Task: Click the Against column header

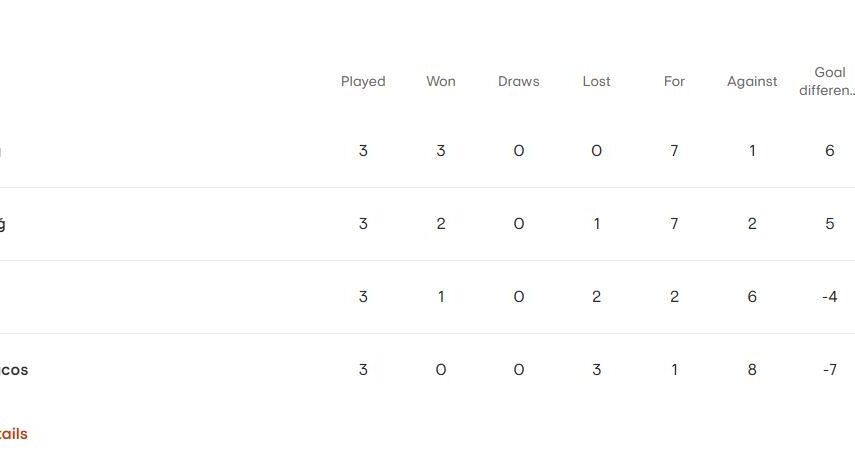Action: pyautogui.click(x=752, y=82)
